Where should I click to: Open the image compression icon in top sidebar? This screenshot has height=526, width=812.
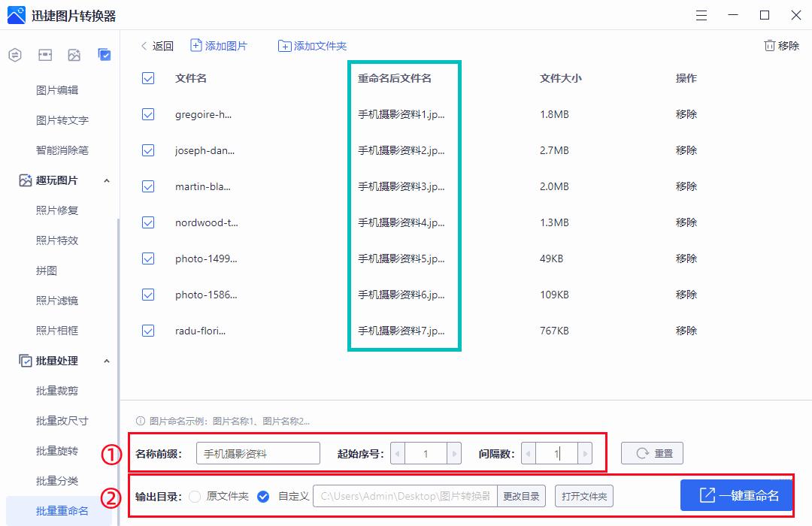pos(45,54)
